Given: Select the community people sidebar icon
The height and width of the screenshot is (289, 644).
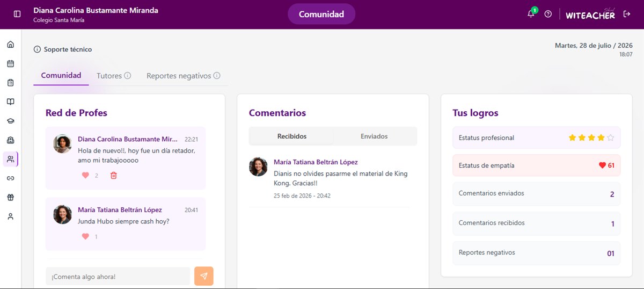Looking at the screenshot, I should click(10, 159).
